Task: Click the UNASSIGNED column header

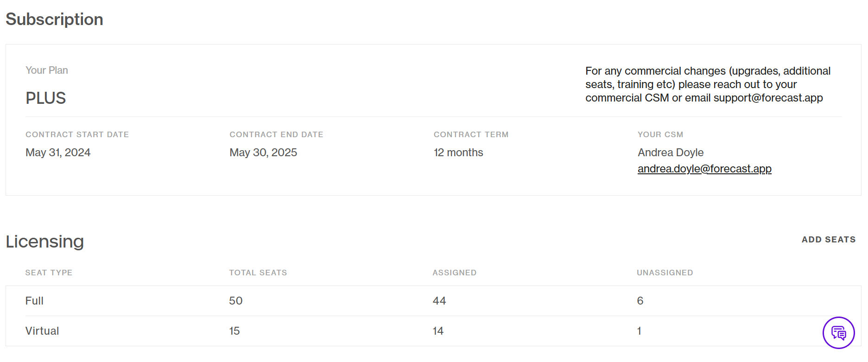Action: [x=665, y=273]
